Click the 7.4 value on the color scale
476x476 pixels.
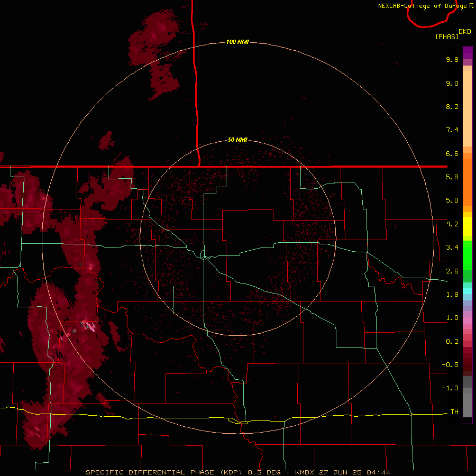tap(452, 130)
